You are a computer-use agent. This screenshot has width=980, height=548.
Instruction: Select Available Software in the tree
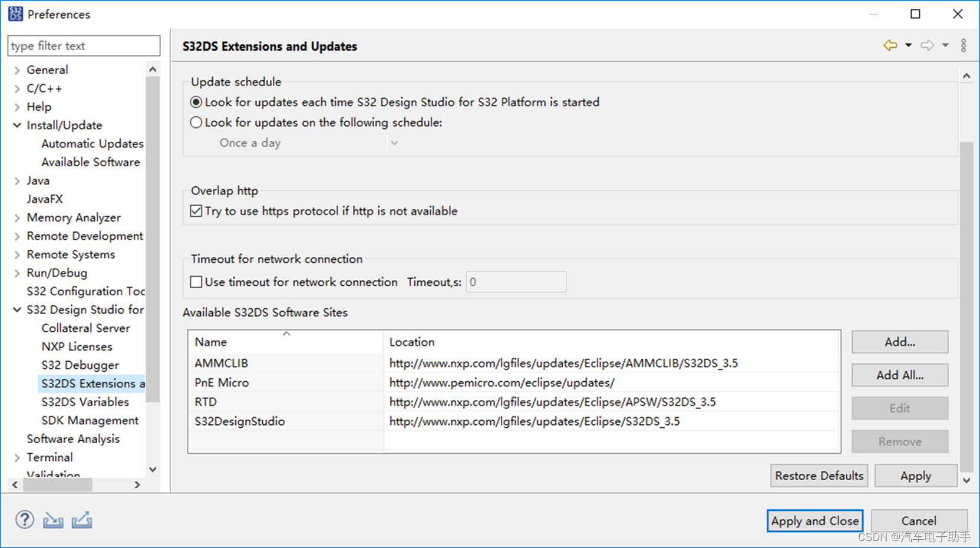point(91,162)
